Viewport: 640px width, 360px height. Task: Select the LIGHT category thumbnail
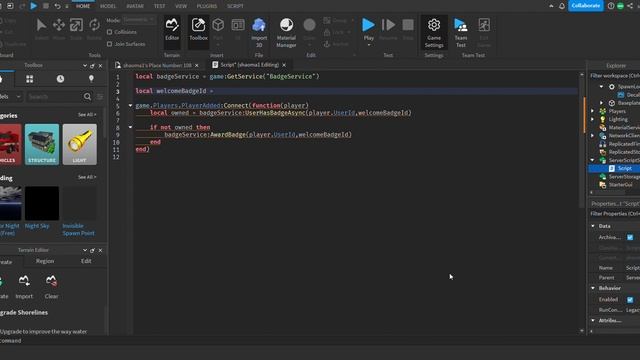pos(80,144)
